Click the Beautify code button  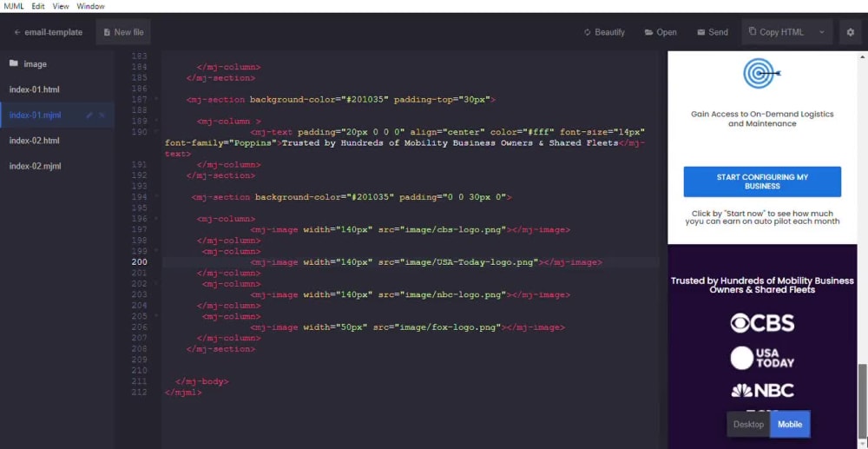pyautogui.click(x=604, y=32)
